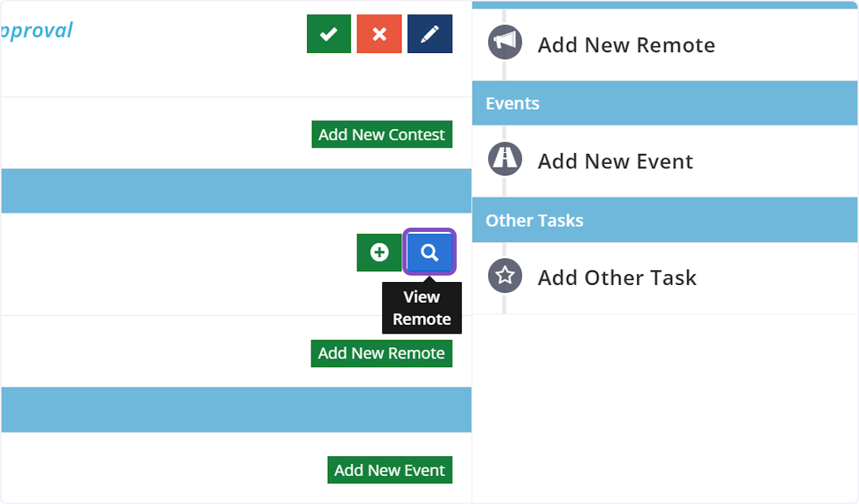Image resolution: width=859 pixels, height=504 pixels.
Task: Click blue section bar above Add New Event button
Action: pyautogui.click(x=236, y=409)
